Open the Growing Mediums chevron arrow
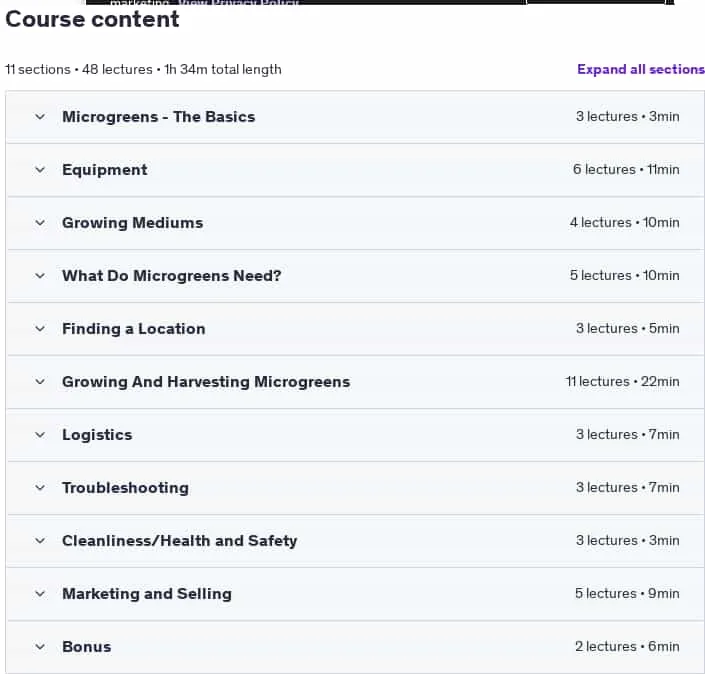Viewport: 705px width, 674px height. [x=40, y=223]
